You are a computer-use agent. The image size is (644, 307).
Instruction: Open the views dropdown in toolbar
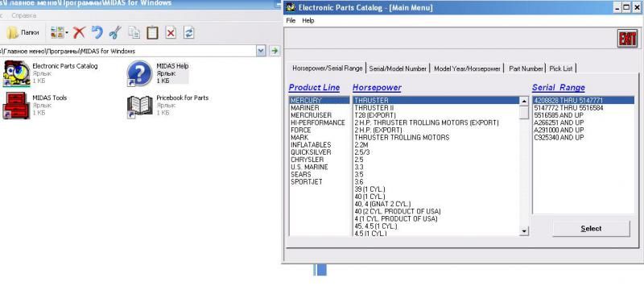59,32
